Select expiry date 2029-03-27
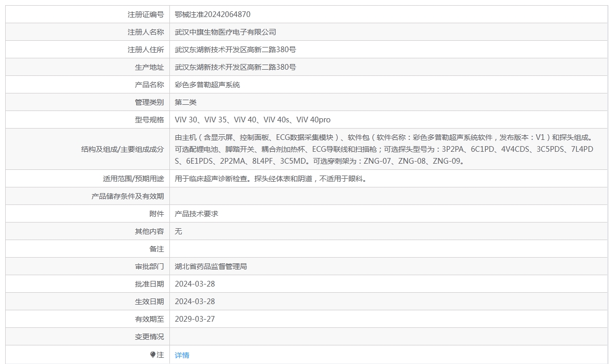Viewport: 614px width, 364px height. pos(195,319)
